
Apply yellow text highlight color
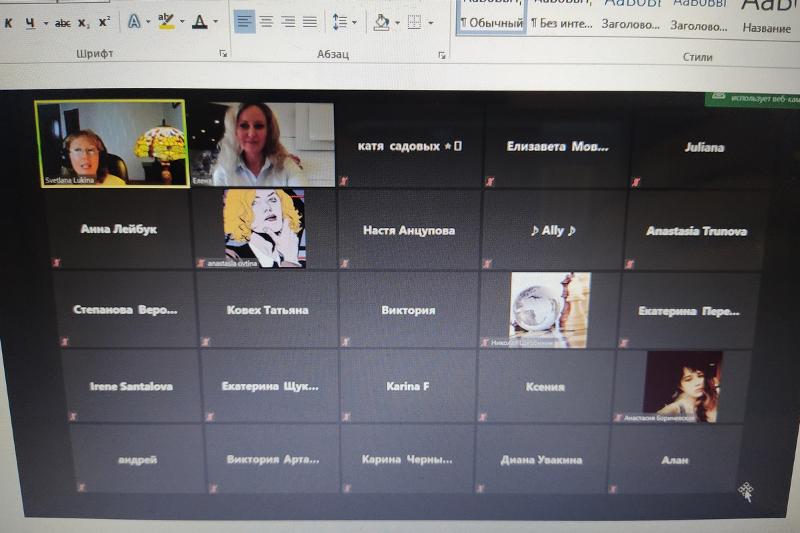pyautogui.click(x=165, y=21)
